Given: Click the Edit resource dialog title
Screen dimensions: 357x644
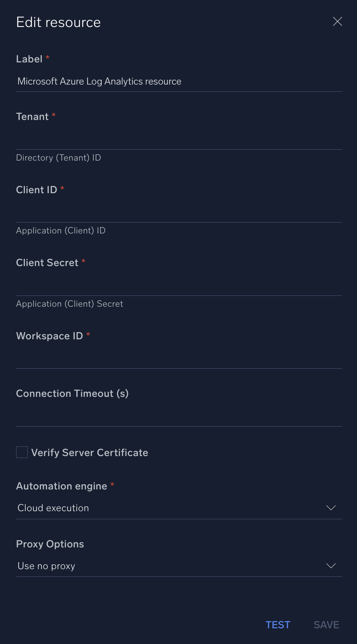Looking at the screenshot, I should pyautogui.click(x=58, y=22).
